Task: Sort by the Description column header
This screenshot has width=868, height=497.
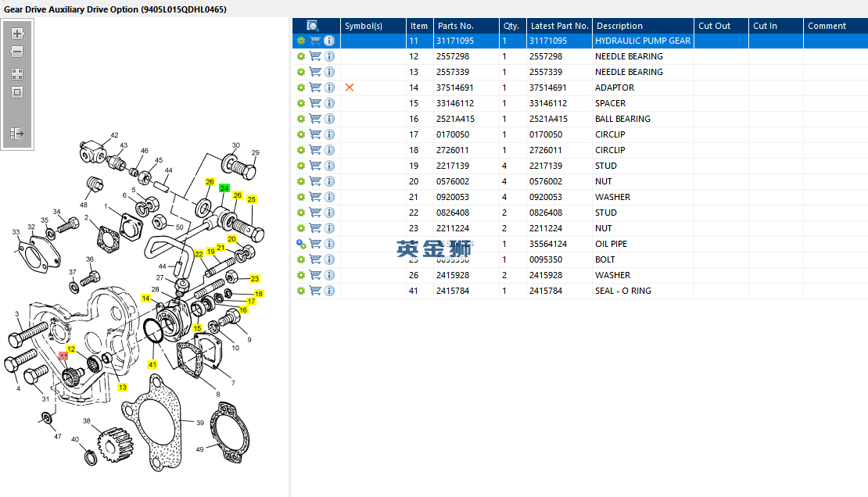Action: coord(619,26)
